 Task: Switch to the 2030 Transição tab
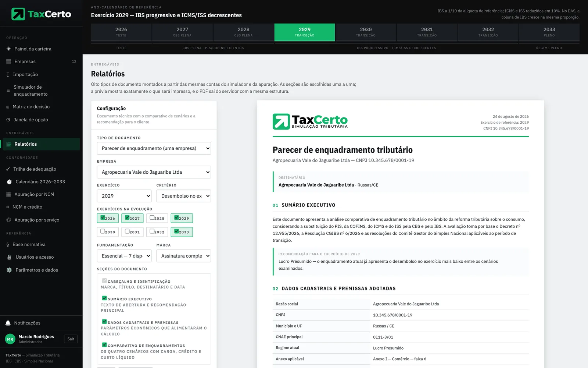coord(366,32)
